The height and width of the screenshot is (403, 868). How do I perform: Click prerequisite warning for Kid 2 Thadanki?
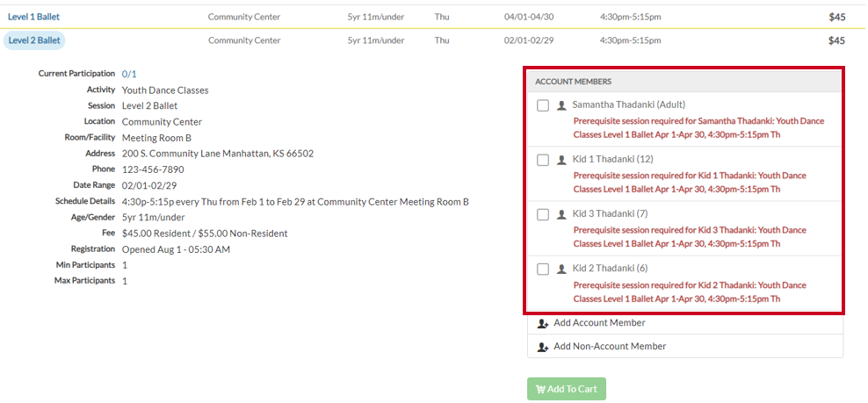coord(690,291)
